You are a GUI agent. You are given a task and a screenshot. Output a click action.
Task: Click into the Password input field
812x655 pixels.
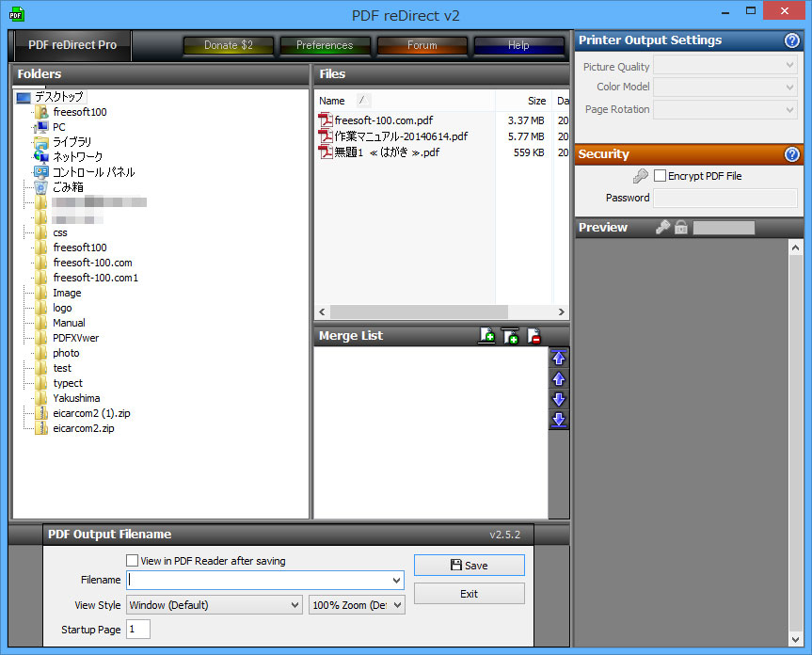click(x=725, y=198)
